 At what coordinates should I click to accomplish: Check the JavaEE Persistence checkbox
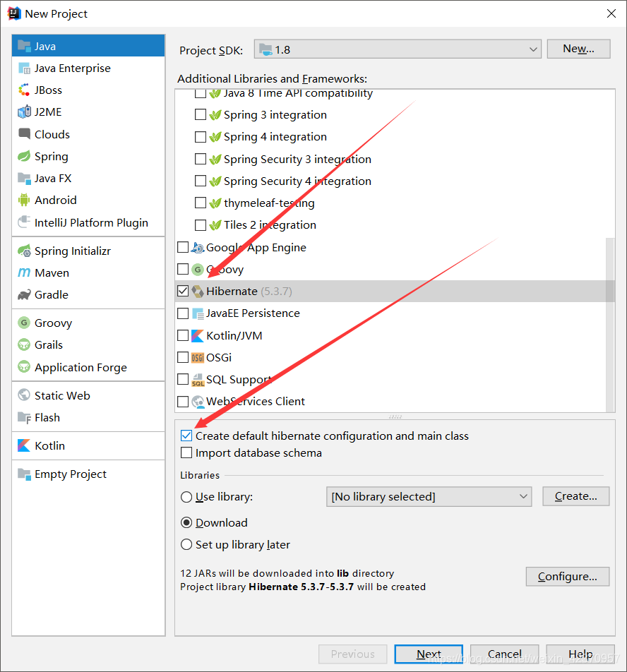(183, 313)
